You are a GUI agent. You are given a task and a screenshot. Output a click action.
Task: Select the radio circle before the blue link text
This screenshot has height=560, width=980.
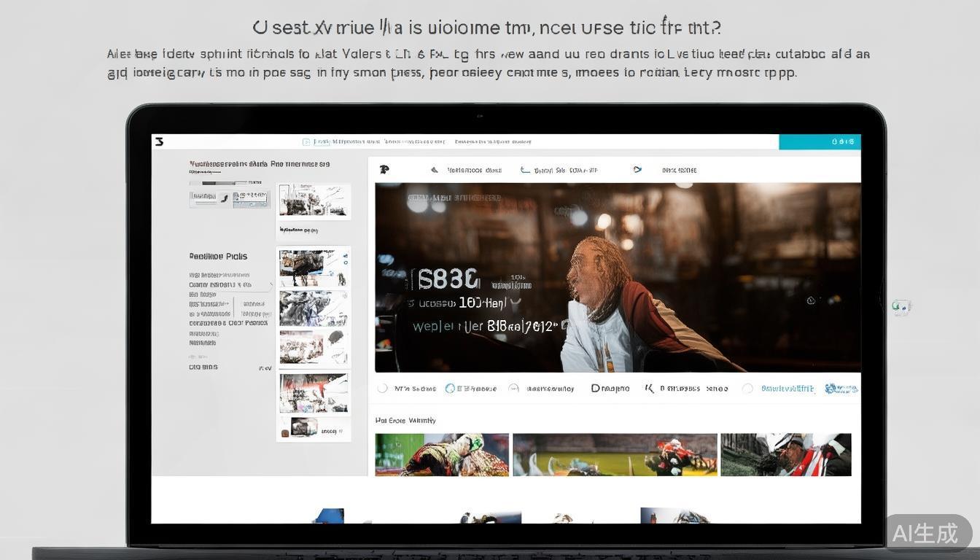pos(747,389)
